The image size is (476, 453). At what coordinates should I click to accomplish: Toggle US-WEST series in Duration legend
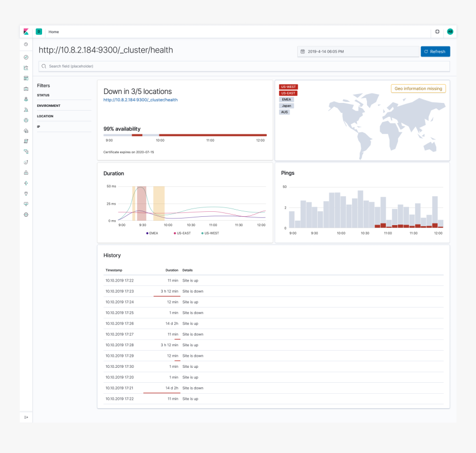210,233
